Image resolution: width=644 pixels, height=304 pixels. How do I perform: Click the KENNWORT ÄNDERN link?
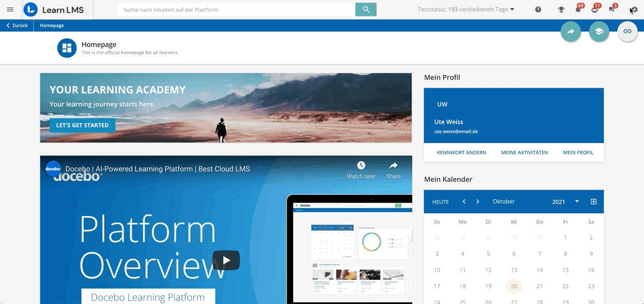[461, 153]
